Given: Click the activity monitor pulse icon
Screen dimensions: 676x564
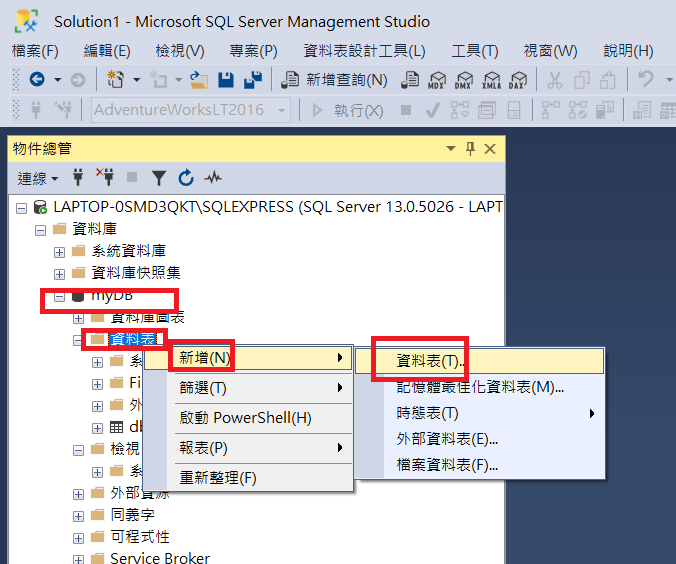Looking at the screenshot, I should click(x=213, y=178).
